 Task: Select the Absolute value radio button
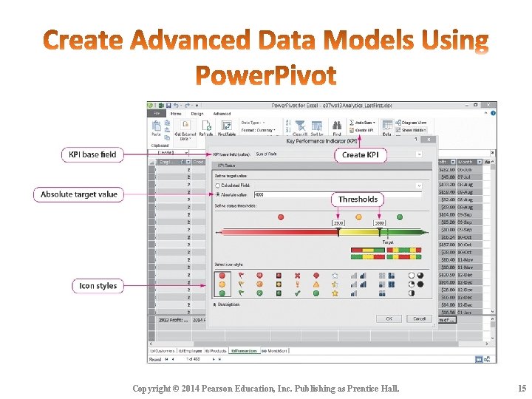click(x=218, y=195)
